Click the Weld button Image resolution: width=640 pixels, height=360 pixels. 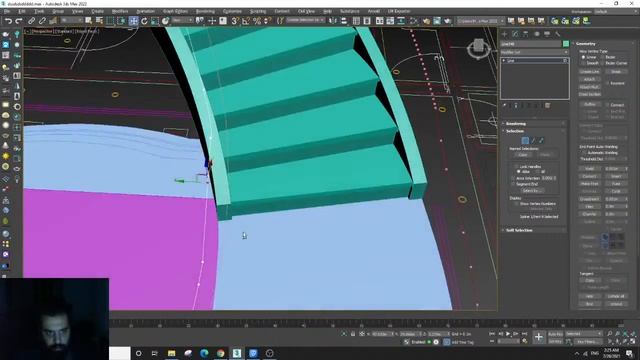pos(590,169)
